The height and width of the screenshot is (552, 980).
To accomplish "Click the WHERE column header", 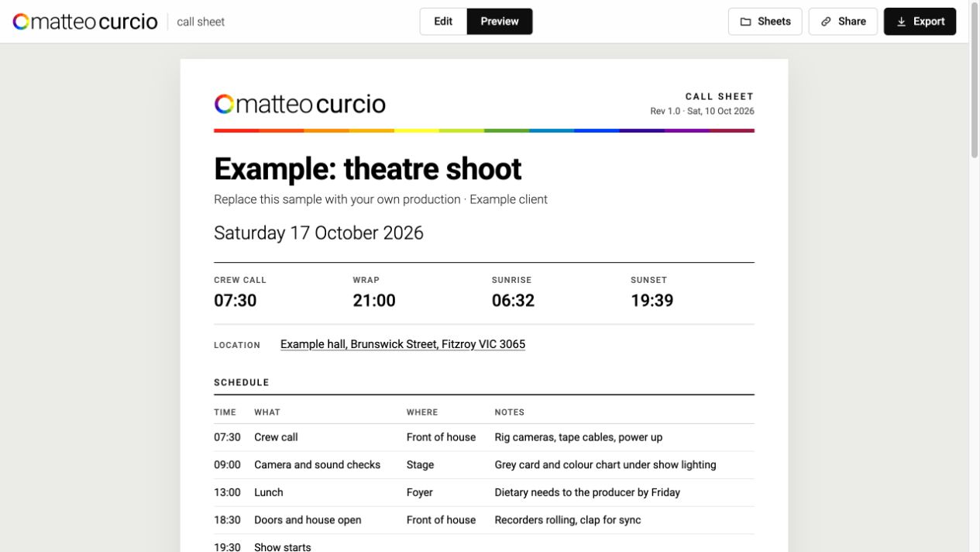I will [x=422, y=412].
